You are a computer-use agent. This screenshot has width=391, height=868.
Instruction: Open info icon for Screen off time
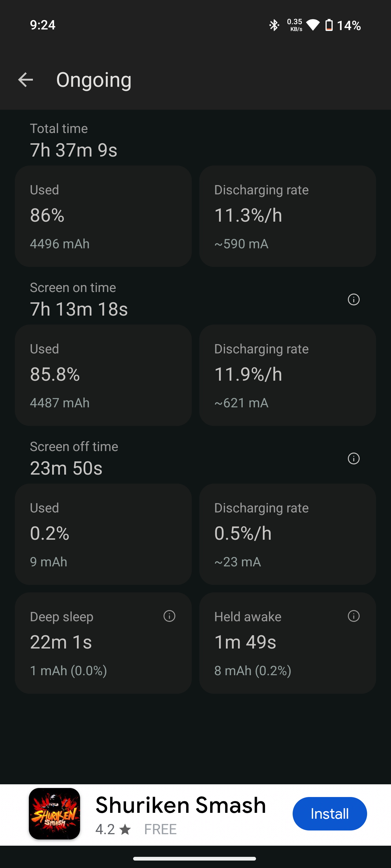pos(353,458)
